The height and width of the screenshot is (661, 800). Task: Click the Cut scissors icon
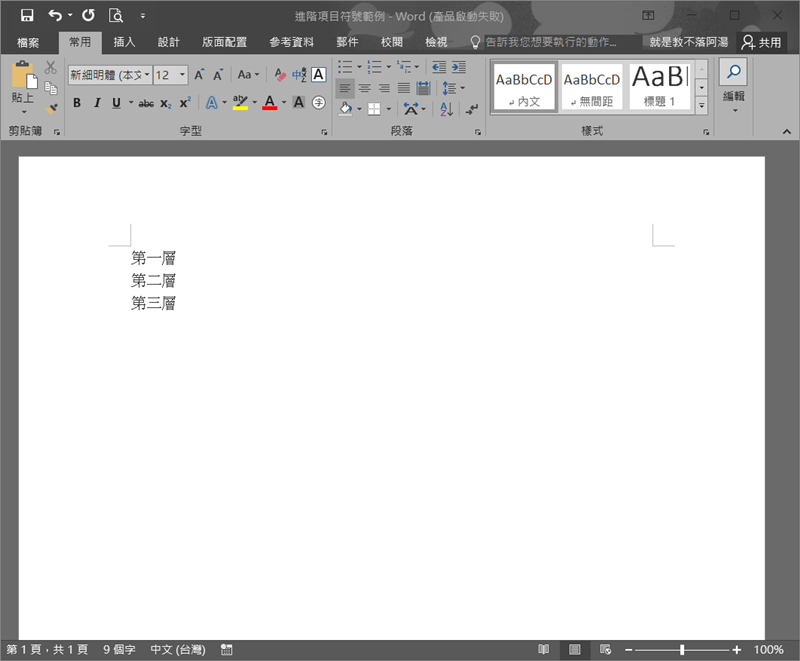coord(51,67)
